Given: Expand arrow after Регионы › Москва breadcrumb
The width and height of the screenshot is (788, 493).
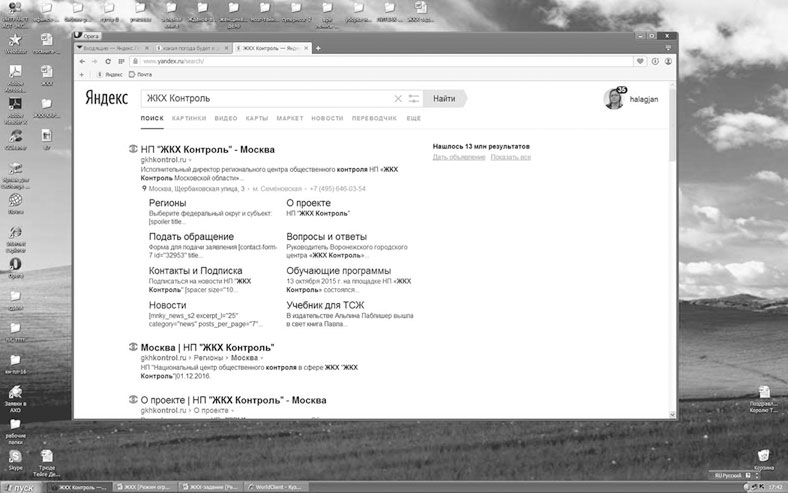Looking at the screenshot, I should tap(262, 358).
